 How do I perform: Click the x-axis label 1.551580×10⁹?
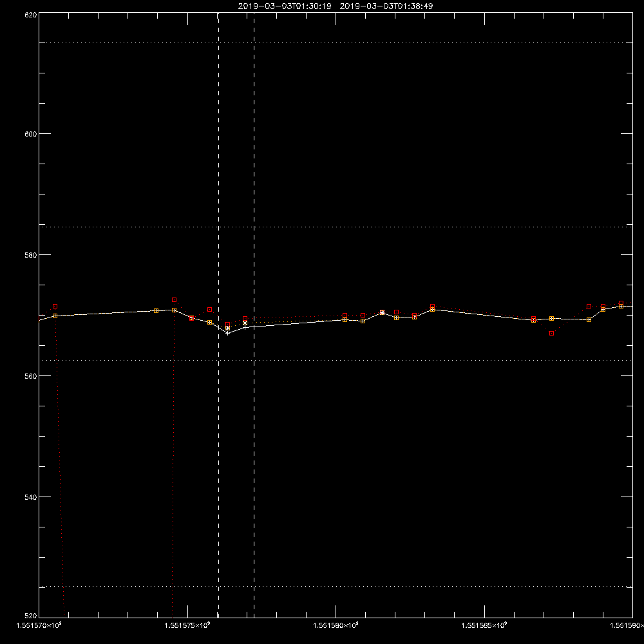click(336, 625)
